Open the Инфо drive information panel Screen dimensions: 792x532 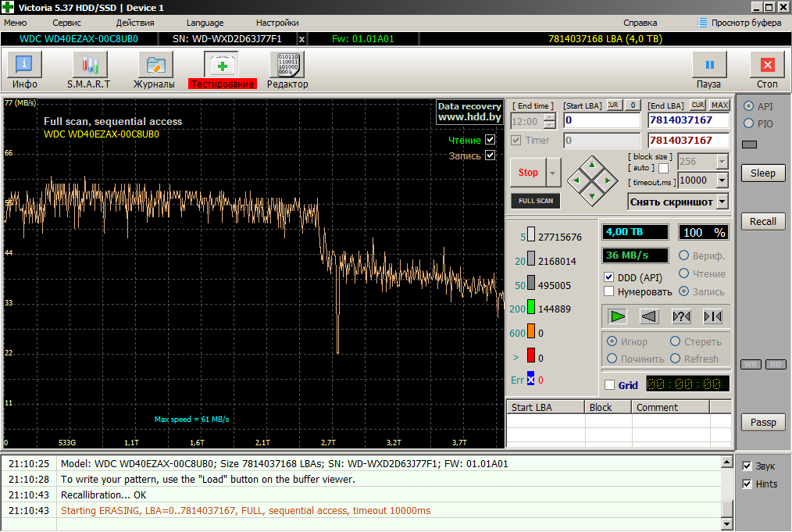[x=24, y=70]
